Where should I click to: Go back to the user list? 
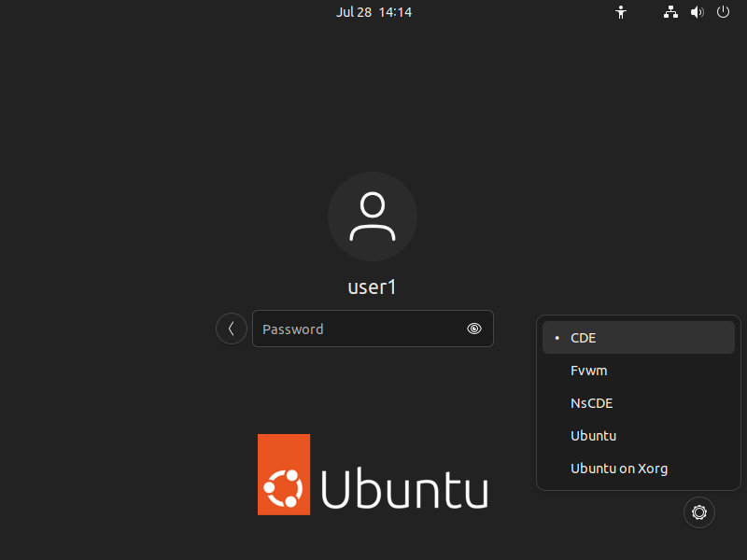232,329
